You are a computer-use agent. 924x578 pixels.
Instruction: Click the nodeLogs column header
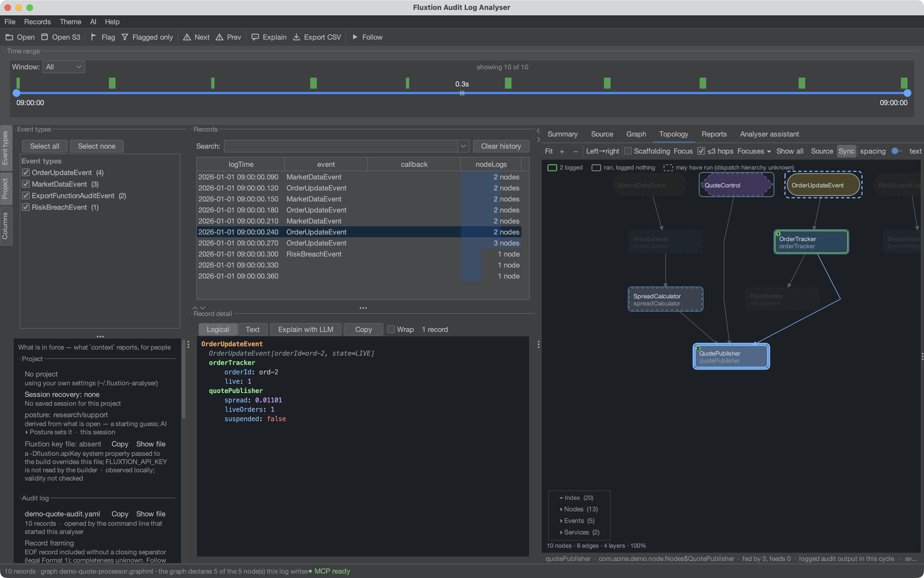tap(491, 164)
